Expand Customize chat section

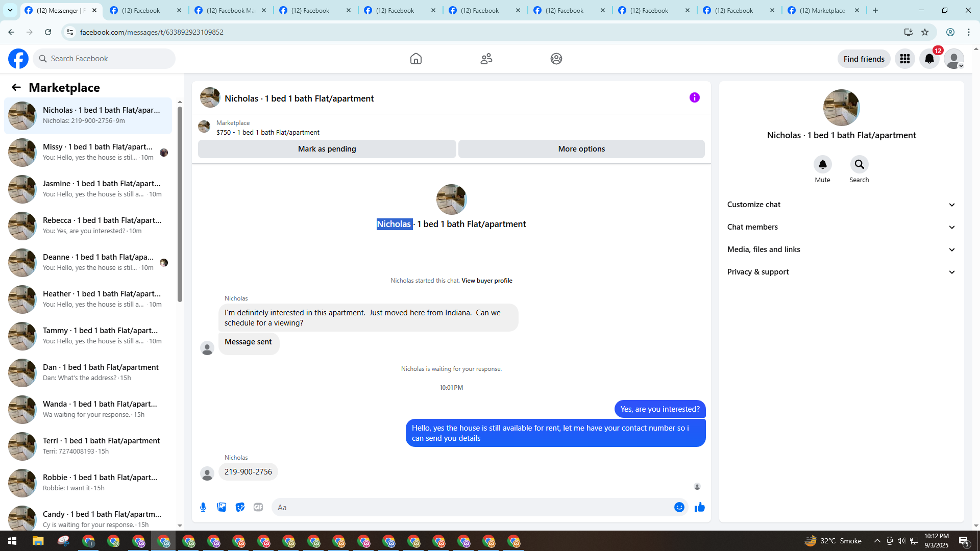841,205
